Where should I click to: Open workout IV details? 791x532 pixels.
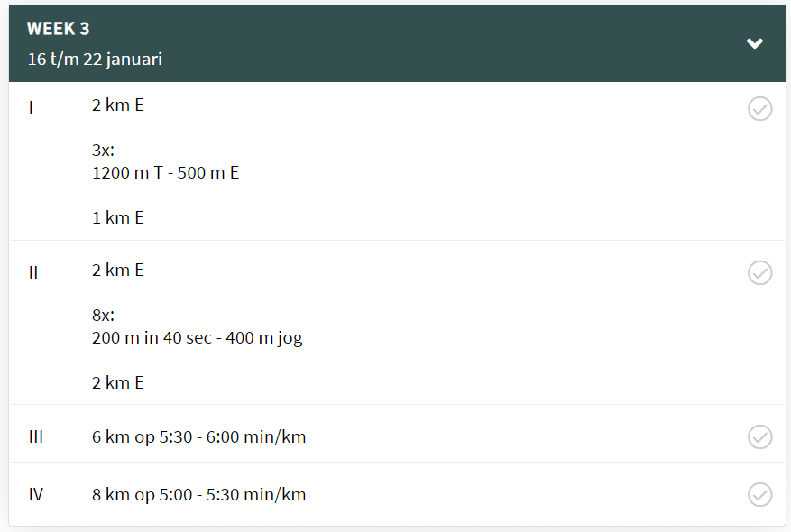[361, 495]
